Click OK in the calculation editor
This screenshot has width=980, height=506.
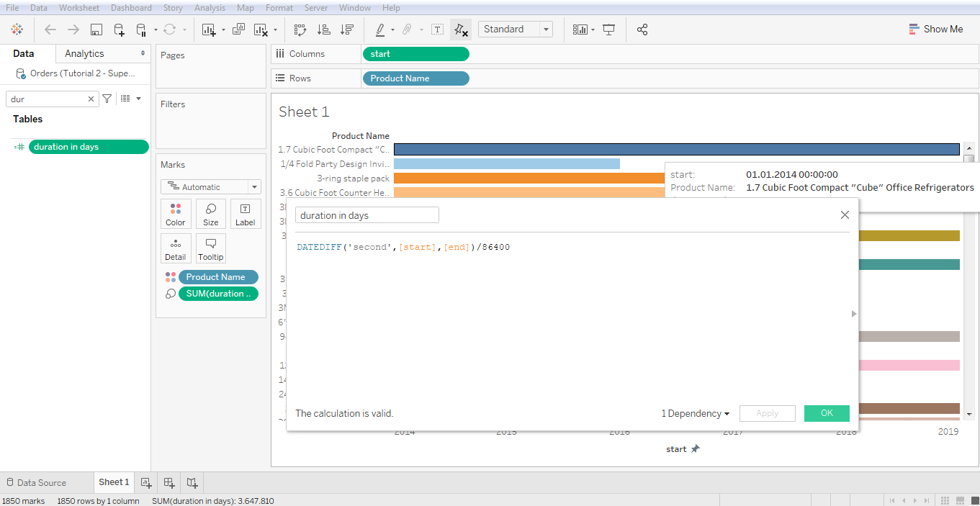(827, 413)
